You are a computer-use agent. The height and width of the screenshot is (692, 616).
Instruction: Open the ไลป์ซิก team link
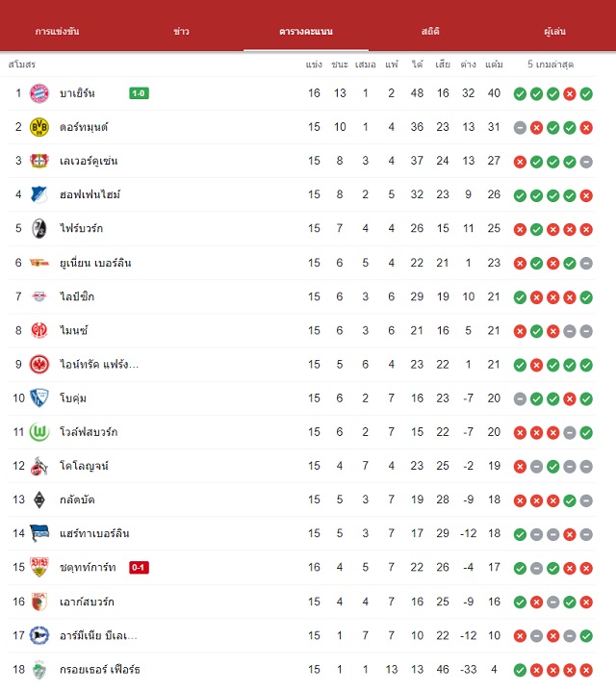(77, 296)
